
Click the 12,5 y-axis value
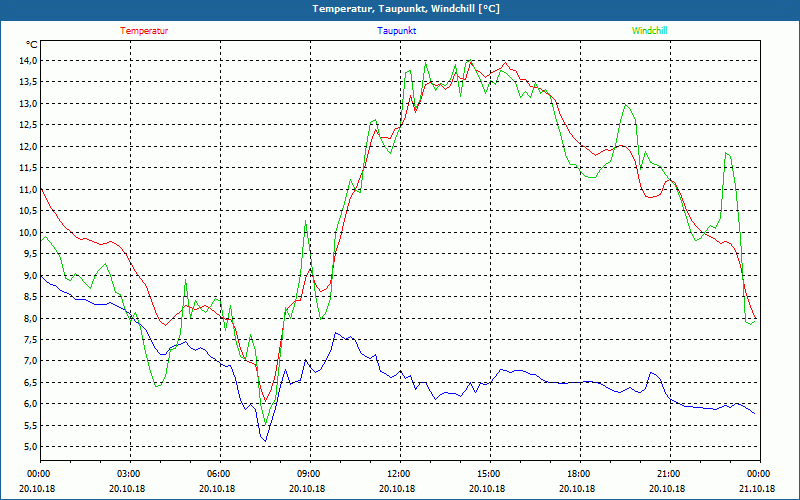point(29,125)
